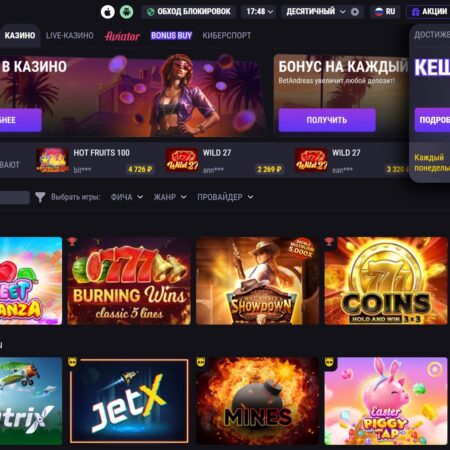The width and height of the screenshot is (450, 450).
Task: Open the Android app download icon
Action: click(127, 12)
